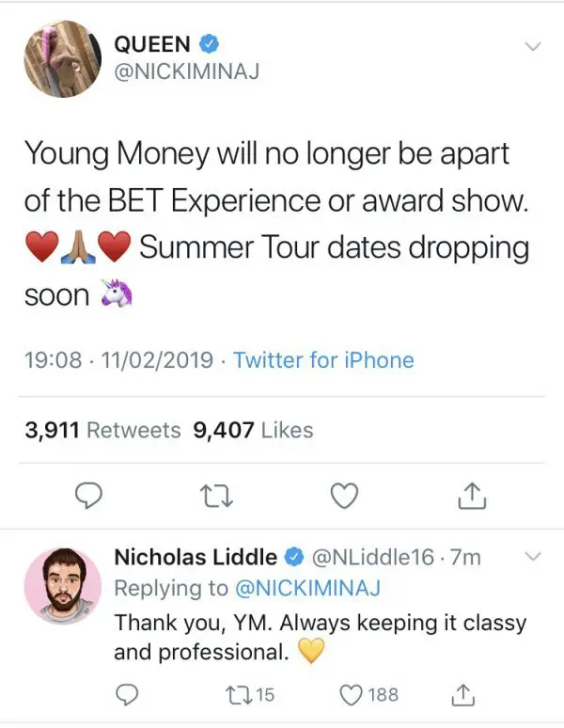Open Nicholas Liddle's avatar
The height and width of the screenshot is (728, 564).
[62, 586]
